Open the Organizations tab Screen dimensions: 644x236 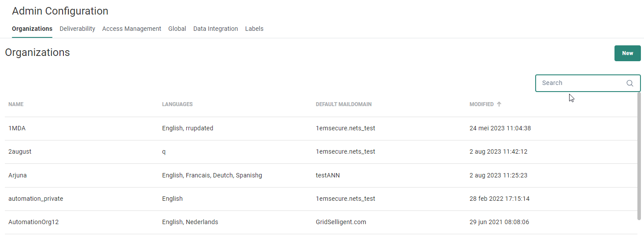[x=32, y=29]
